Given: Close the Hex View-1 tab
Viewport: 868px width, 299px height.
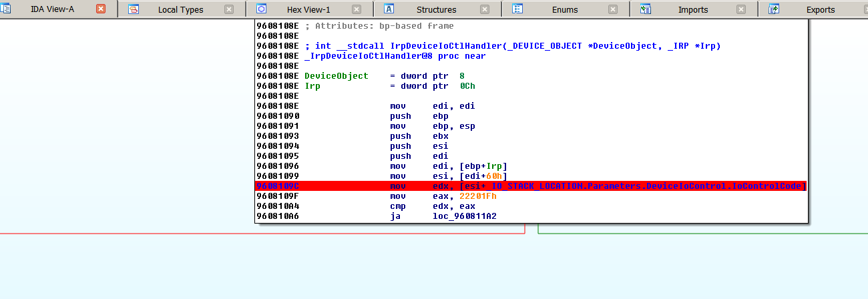Looking at the screenshot, I should 357,9.
